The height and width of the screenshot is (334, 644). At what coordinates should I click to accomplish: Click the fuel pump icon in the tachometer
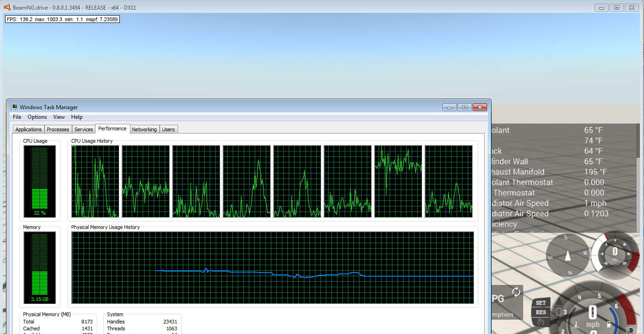(x=609, y=324)
